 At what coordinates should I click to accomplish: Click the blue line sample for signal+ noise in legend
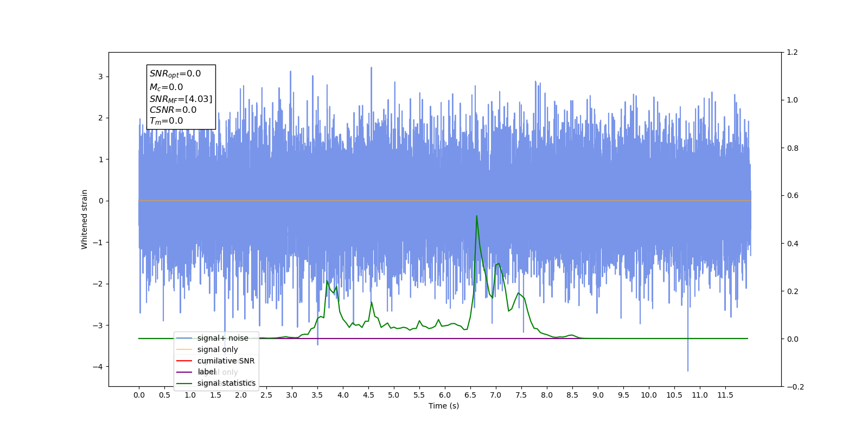(x=184, y=338)
